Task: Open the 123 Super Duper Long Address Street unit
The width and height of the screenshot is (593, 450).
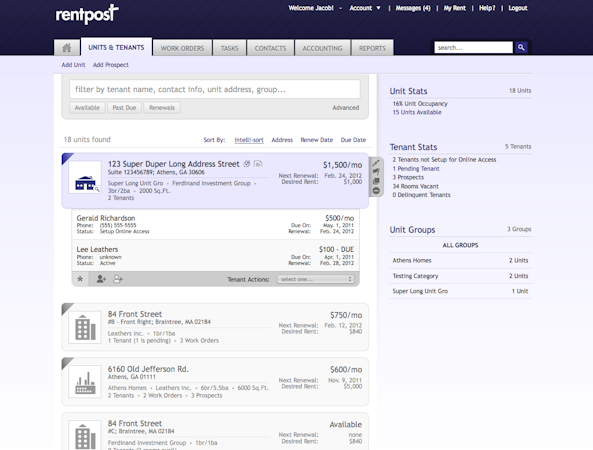Action: 174,164
